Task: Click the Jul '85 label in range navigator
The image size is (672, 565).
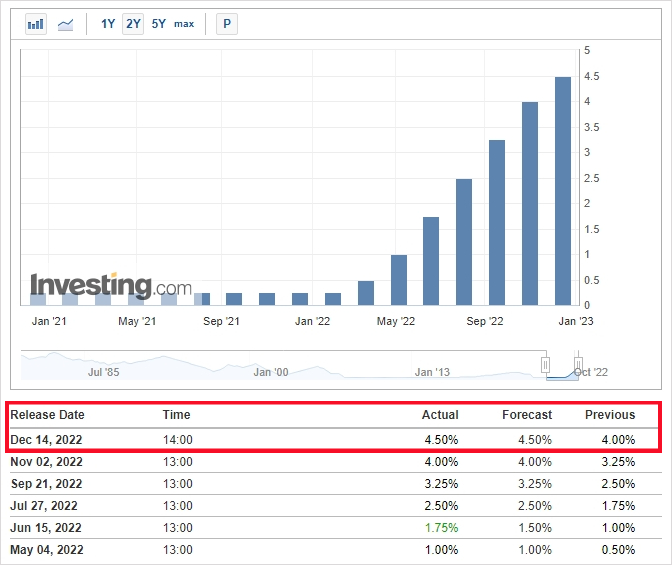Action: 104,372
